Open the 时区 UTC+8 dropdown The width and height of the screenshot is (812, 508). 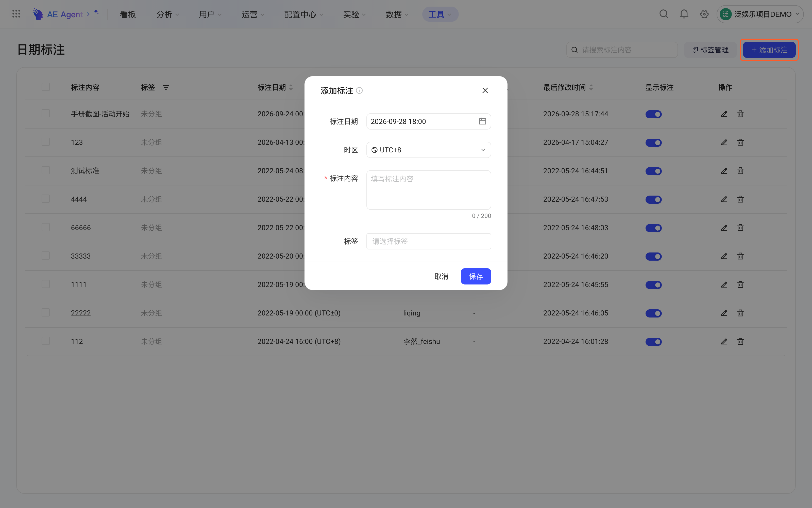tap(429, 150)
